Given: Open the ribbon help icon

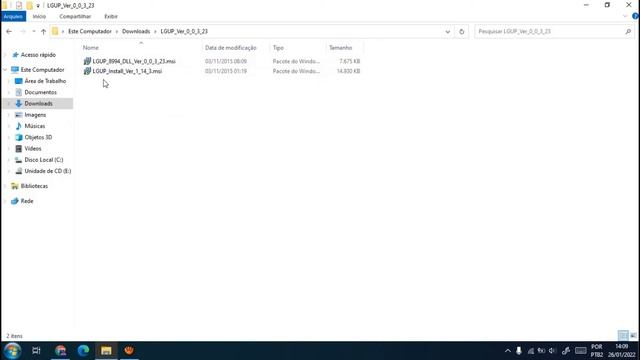Looking at the screenshot, I should pyautogui.click(x=635, y=16).
